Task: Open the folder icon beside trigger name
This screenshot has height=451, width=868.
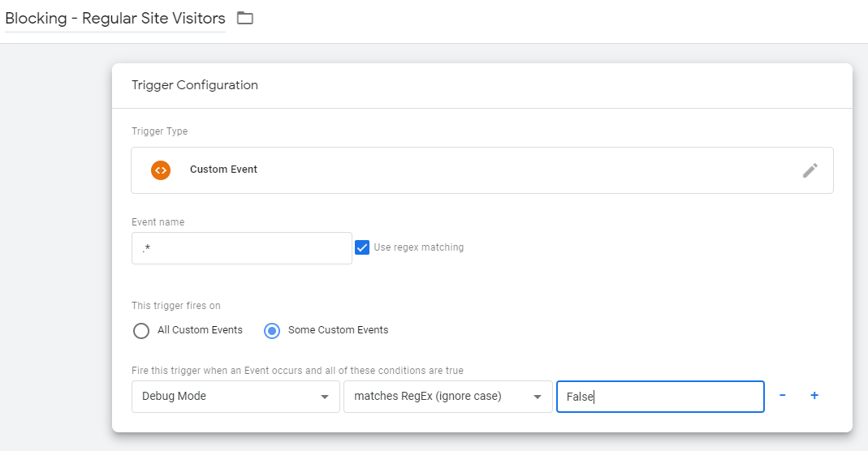Action: [x=244, y=18]
